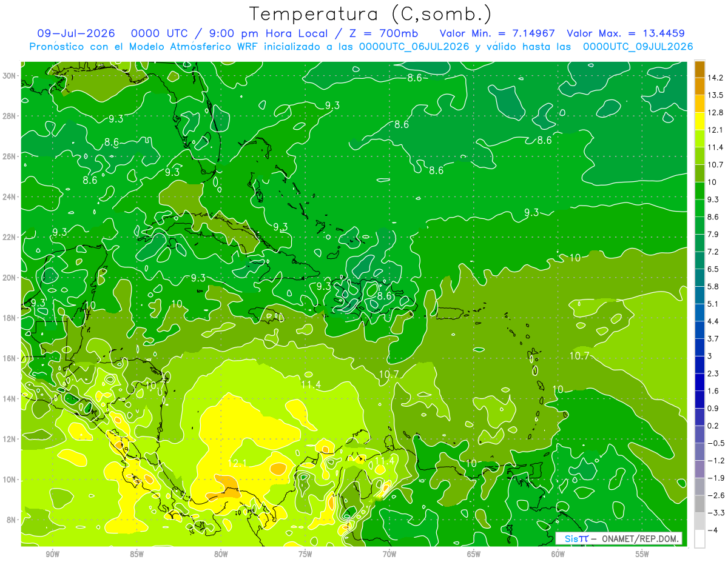Click the '85W' longitude axis label

coord(136,554)
